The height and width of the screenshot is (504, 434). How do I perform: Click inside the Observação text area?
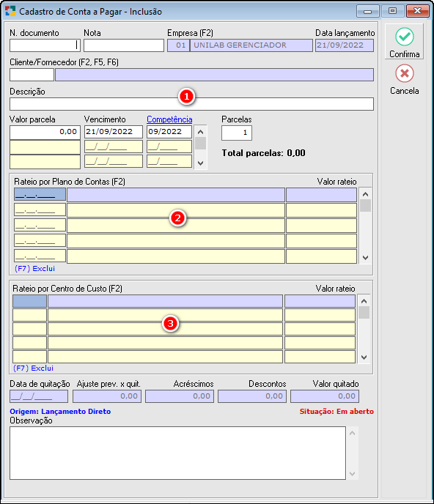(x=177, y=453)
